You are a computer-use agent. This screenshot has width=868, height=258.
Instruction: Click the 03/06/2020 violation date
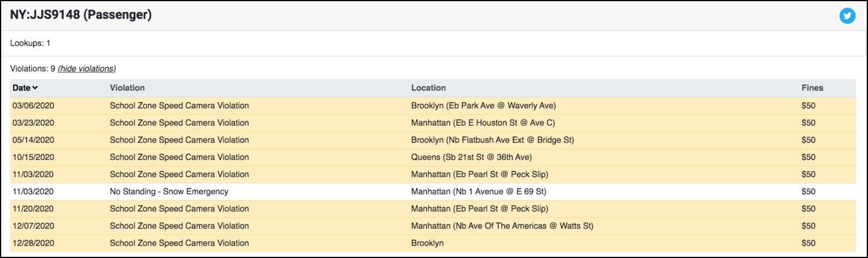click(32, 106)
